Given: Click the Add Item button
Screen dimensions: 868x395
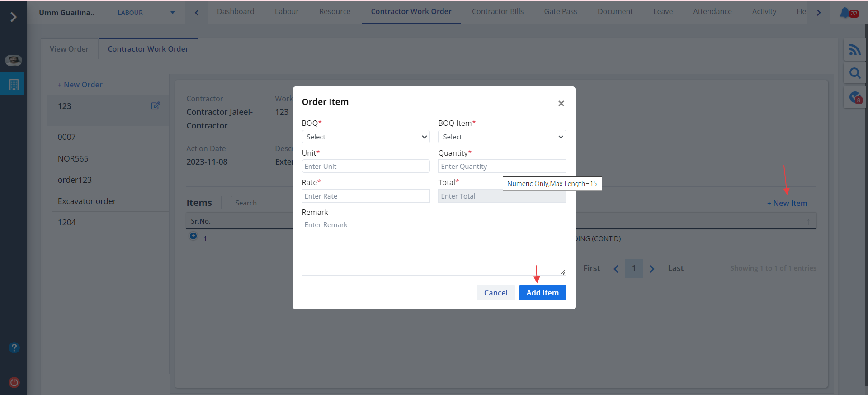Looking at the screenshot, I should [x=542, y=293].
